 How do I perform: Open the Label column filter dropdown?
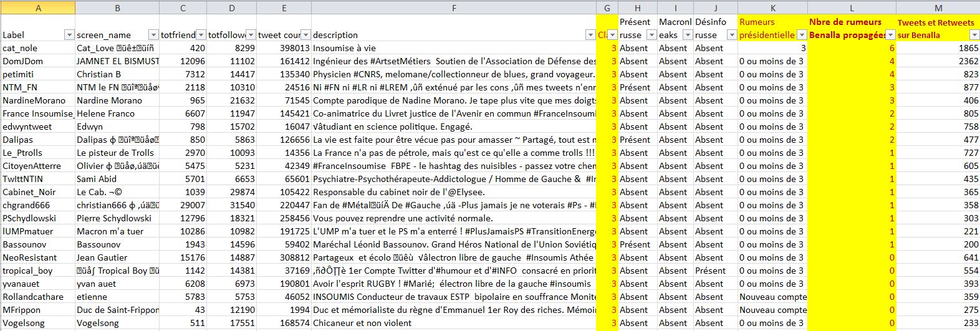point(69,35)
